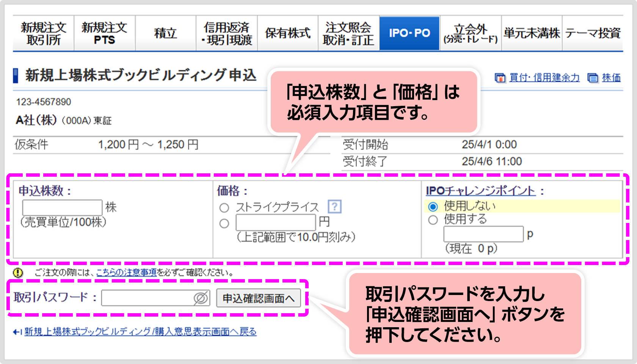Click the 申込株数 input field
Screen dimensions: 637x364
(63, 208)
